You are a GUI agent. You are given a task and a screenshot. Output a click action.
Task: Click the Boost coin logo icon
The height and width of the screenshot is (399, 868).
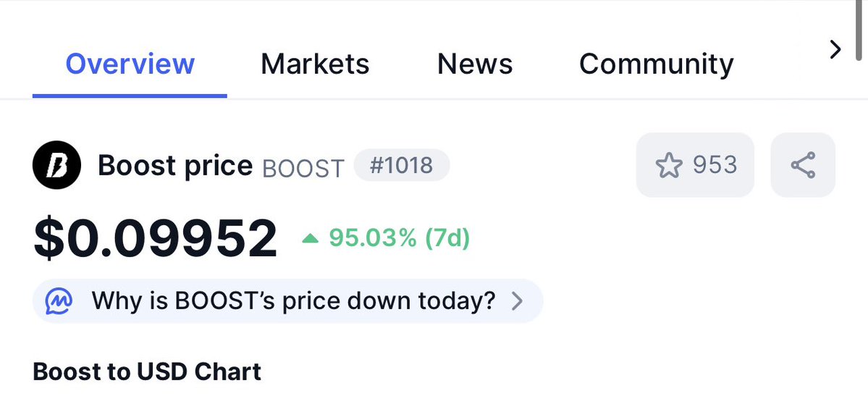[56, 166]
